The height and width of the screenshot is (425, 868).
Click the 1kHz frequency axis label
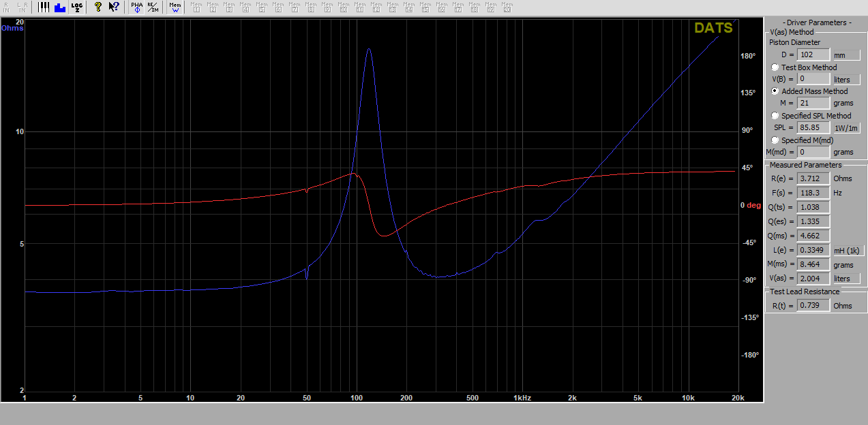[522, 397]
